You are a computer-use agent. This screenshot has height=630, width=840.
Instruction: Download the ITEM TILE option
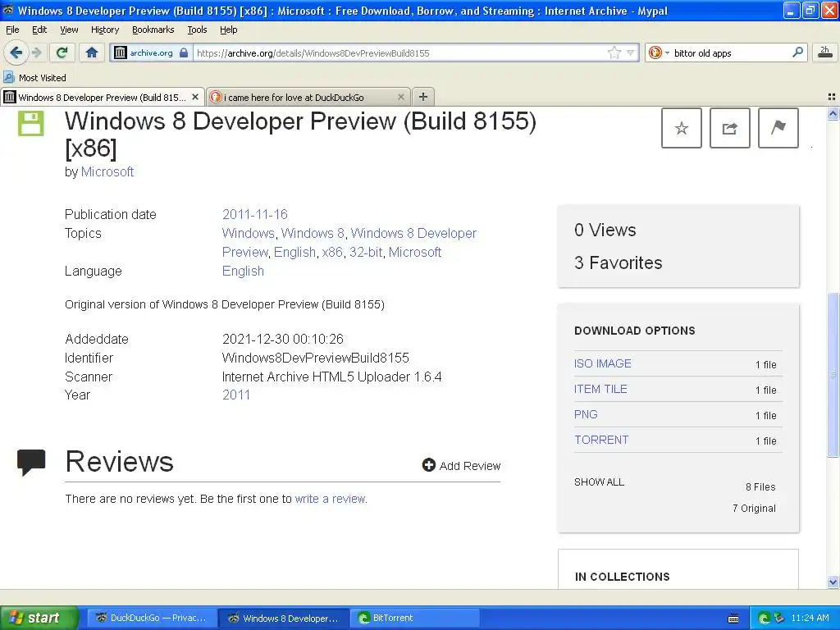click(x=600, y=389)
